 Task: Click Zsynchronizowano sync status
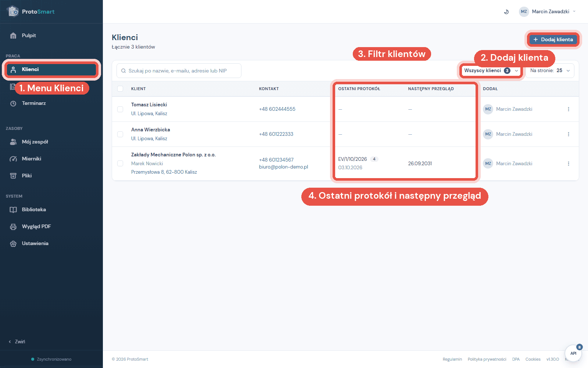51,360
